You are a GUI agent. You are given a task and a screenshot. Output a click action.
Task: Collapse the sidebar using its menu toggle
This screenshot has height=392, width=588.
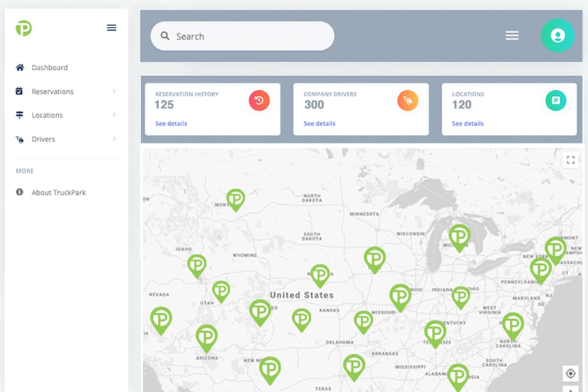click(111, 27)
